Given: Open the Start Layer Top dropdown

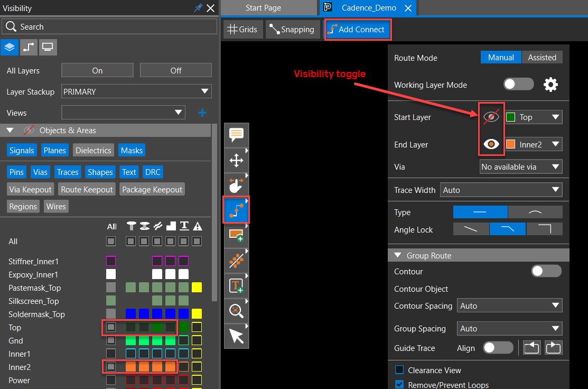Looking at the screenshot, I should 533,117.
